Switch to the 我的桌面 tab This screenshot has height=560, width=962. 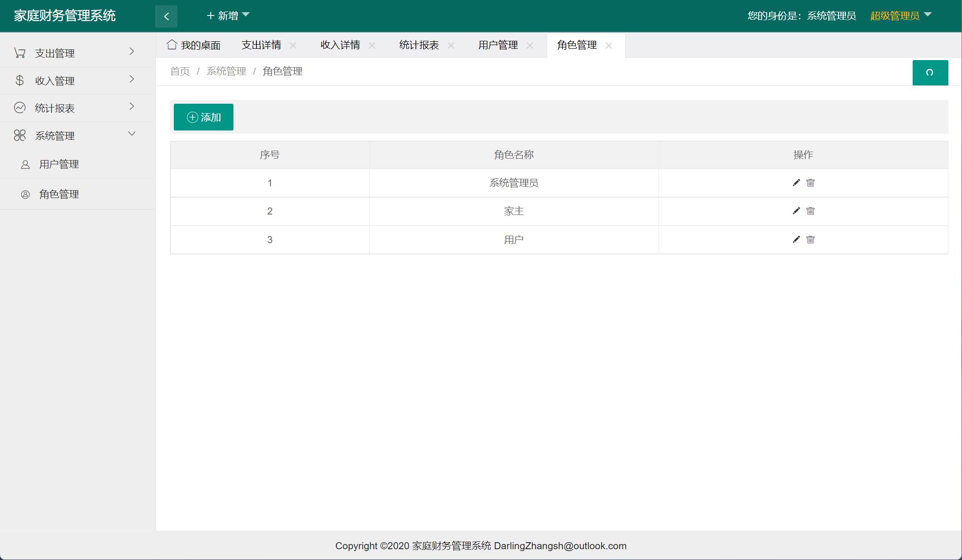201,45
